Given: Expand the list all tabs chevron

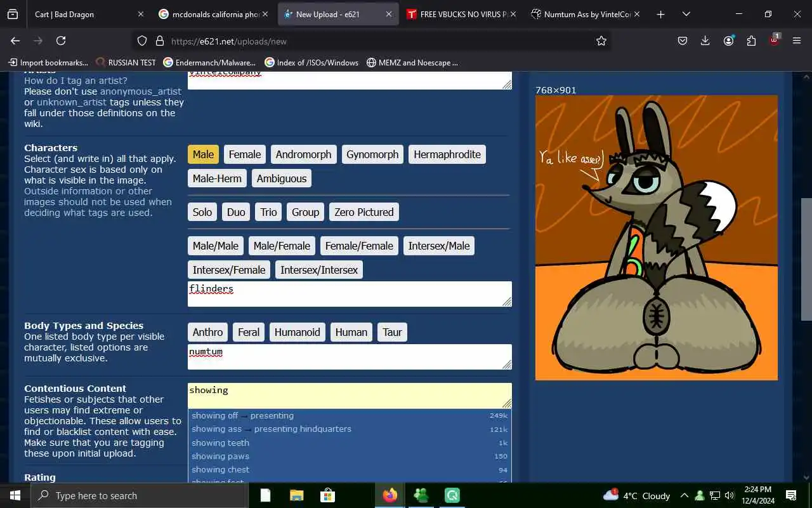Looking at the screenshot, I should [x=686, y=14].
